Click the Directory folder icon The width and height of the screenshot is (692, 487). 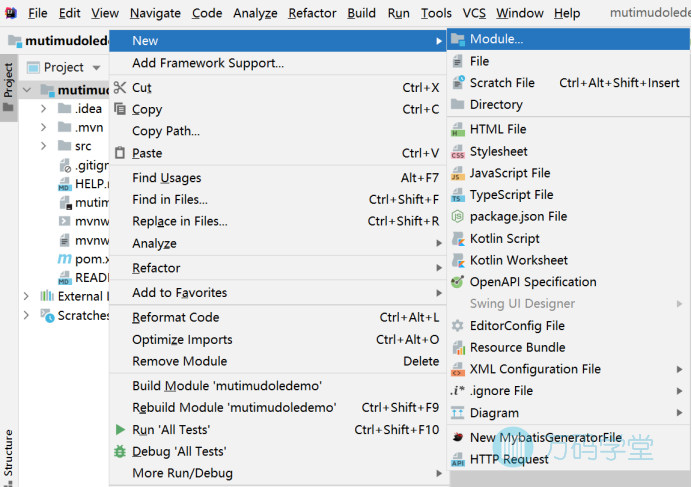(458, 104)
